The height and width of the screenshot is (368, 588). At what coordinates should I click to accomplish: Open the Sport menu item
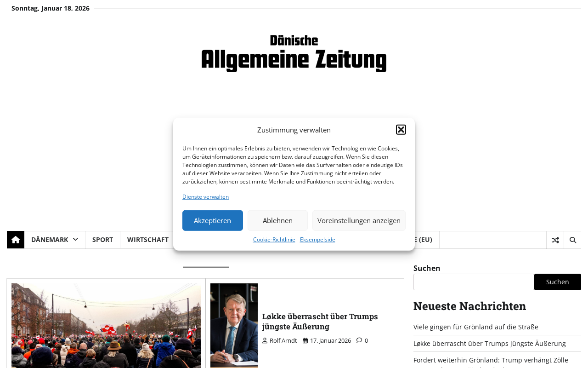(x=102, y=240)
